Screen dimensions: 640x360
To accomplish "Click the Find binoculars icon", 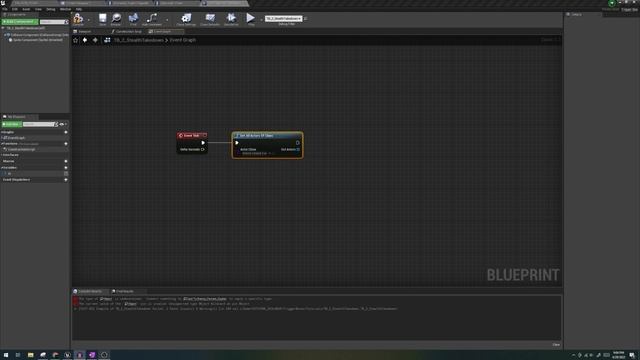I will 133,19.
